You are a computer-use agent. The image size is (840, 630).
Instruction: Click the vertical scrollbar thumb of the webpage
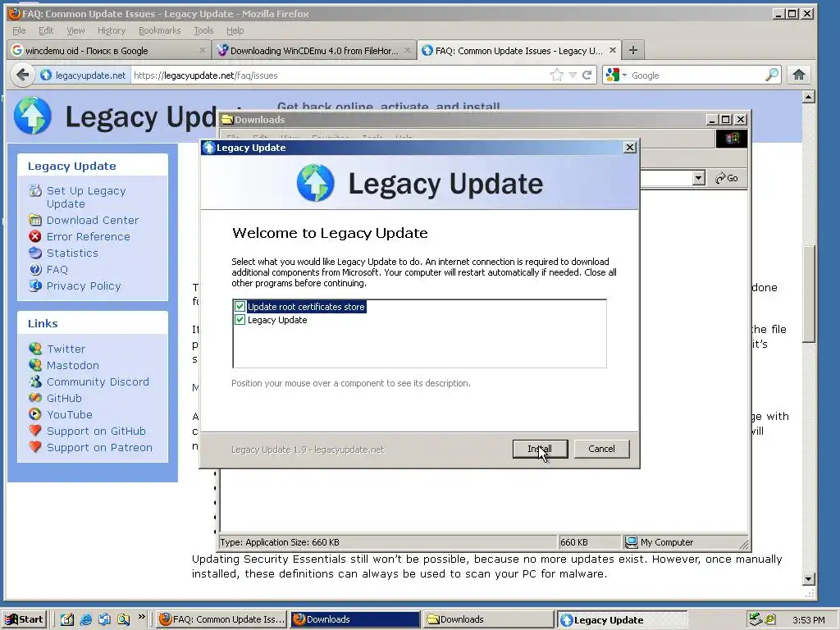pyautogui.click(x=809, y=294)
